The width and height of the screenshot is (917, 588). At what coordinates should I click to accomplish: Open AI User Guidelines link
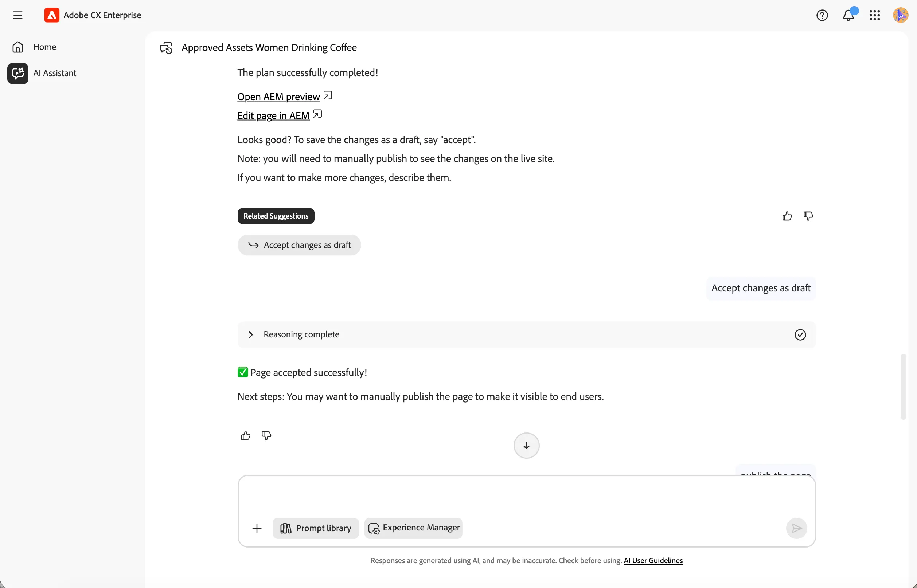tap(653, 561)
